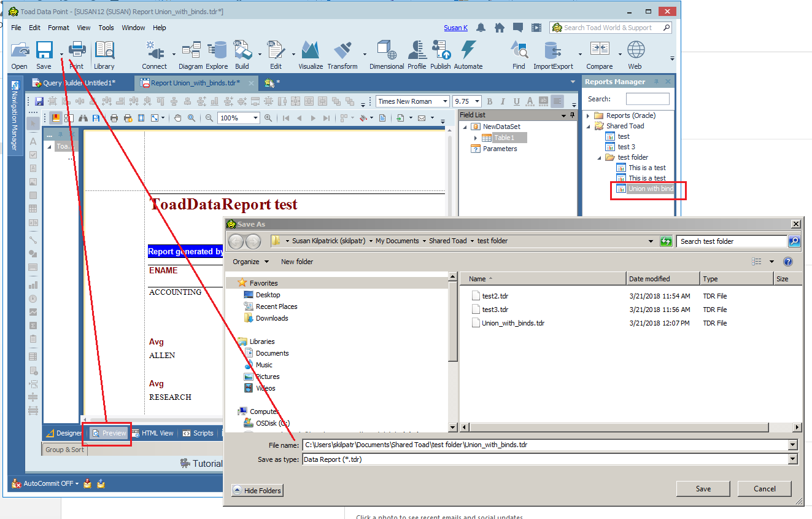Click the New folder button
This screenshot has height=519, width=812.
coord(297,262)
